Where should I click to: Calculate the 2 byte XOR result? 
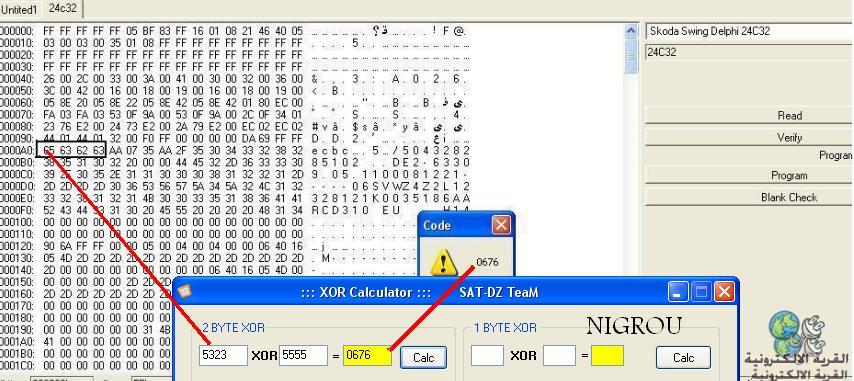423,357
